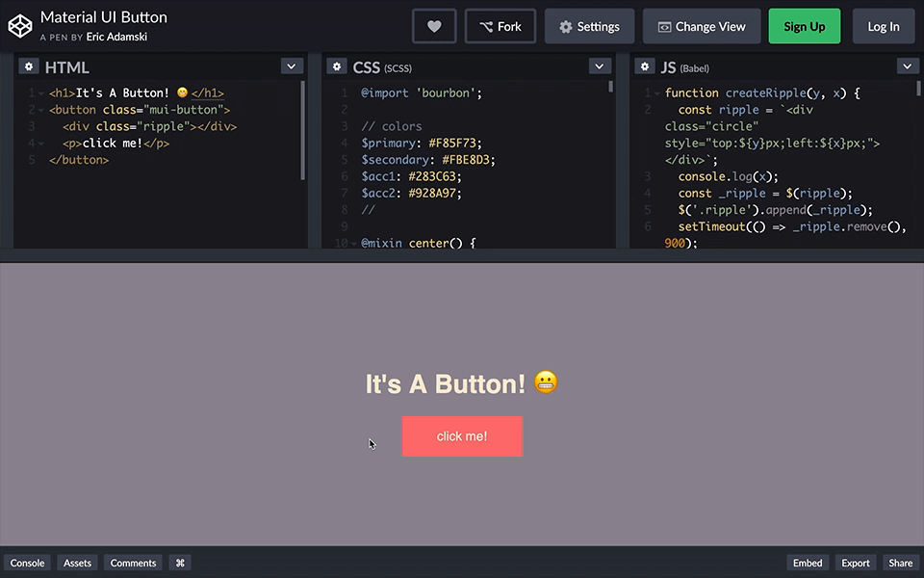924x578 pixels.
Task: Open HTML panel settings via its gear icon
Action: tap(28, 66)
